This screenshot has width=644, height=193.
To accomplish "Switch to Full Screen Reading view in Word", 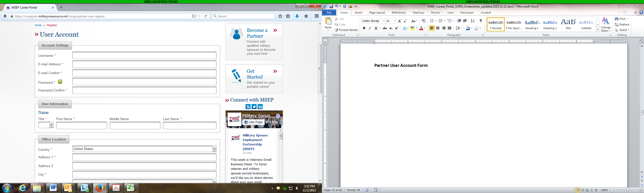I will click(x=582, y=190).
